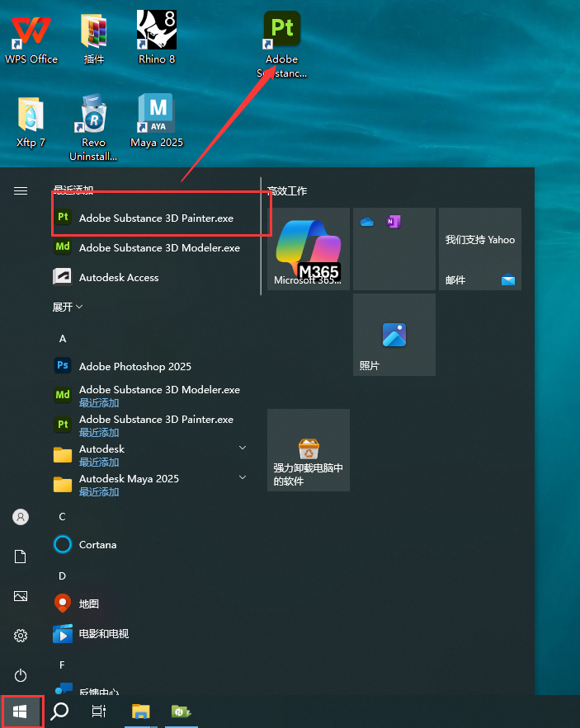Image resolution: width=580 pixels, height=728 pixels.
Task: Click the 高效工作 tile group header
Action: pos(287,190)
